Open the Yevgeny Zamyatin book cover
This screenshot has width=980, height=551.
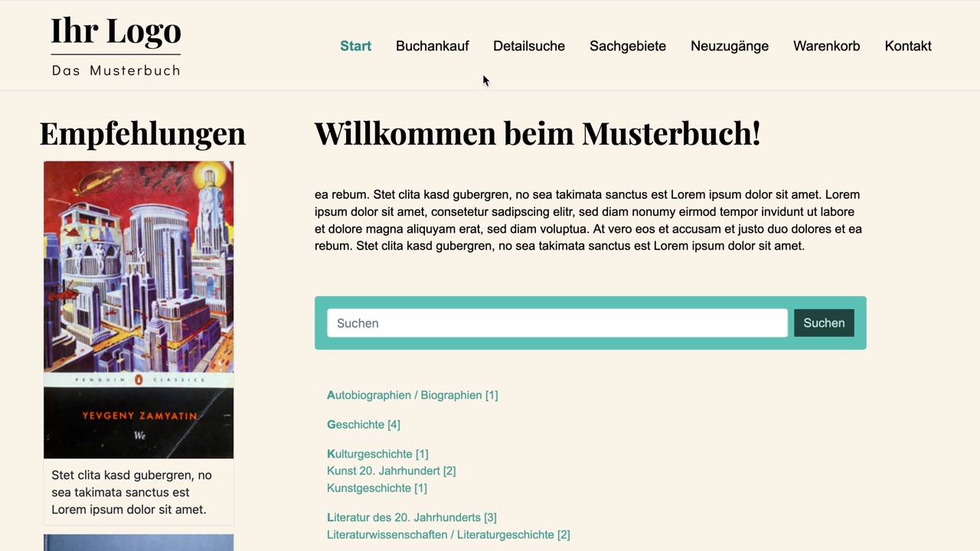coord(139,309)
